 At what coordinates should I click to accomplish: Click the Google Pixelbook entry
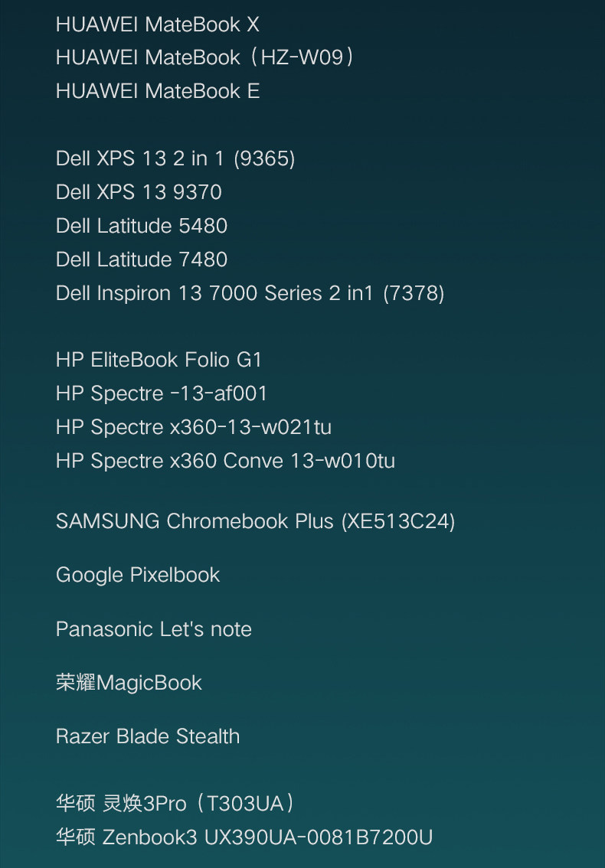tap(138, 575)
